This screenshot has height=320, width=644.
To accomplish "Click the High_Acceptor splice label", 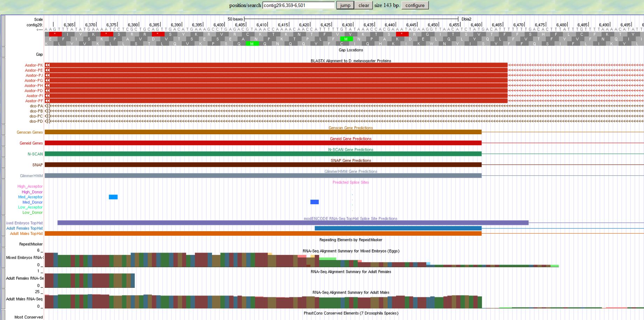I will [30, 186].
